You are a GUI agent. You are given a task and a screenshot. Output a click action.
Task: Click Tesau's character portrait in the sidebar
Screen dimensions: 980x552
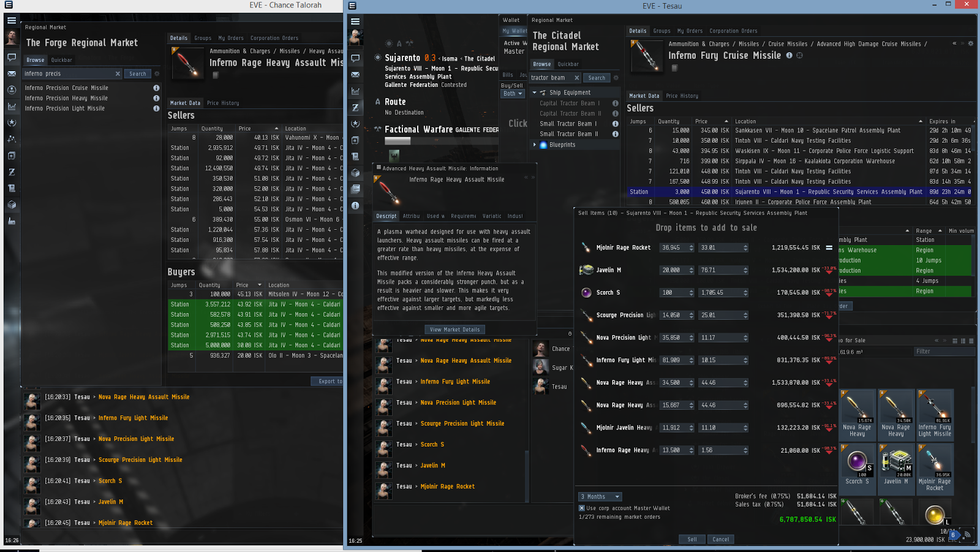(x=355, y=38)
